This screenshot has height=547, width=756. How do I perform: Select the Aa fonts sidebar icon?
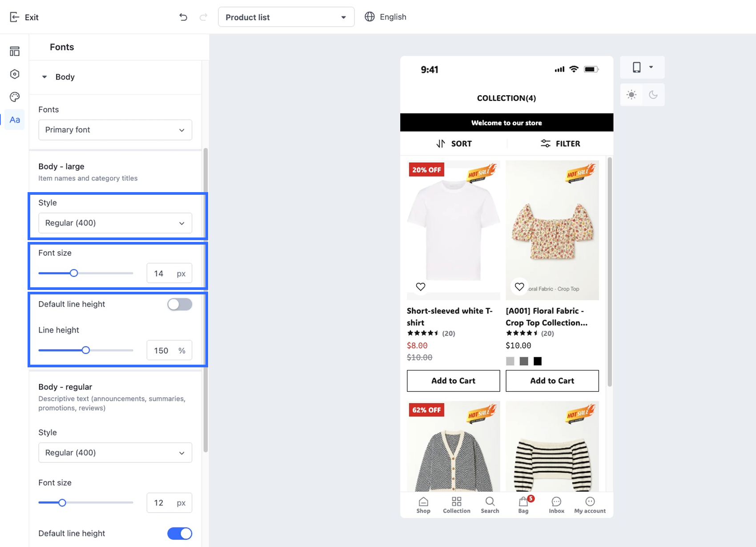(15, 120)
